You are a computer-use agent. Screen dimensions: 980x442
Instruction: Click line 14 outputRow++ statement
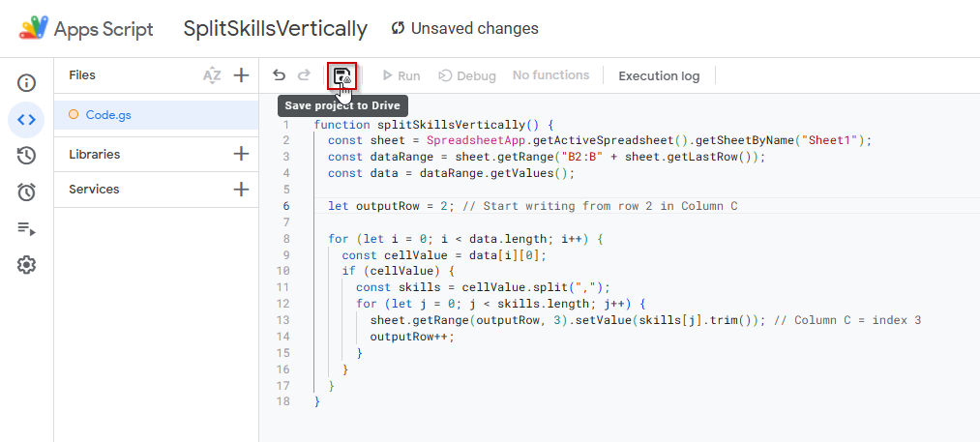pyautogui.click(x=412, y=337)
